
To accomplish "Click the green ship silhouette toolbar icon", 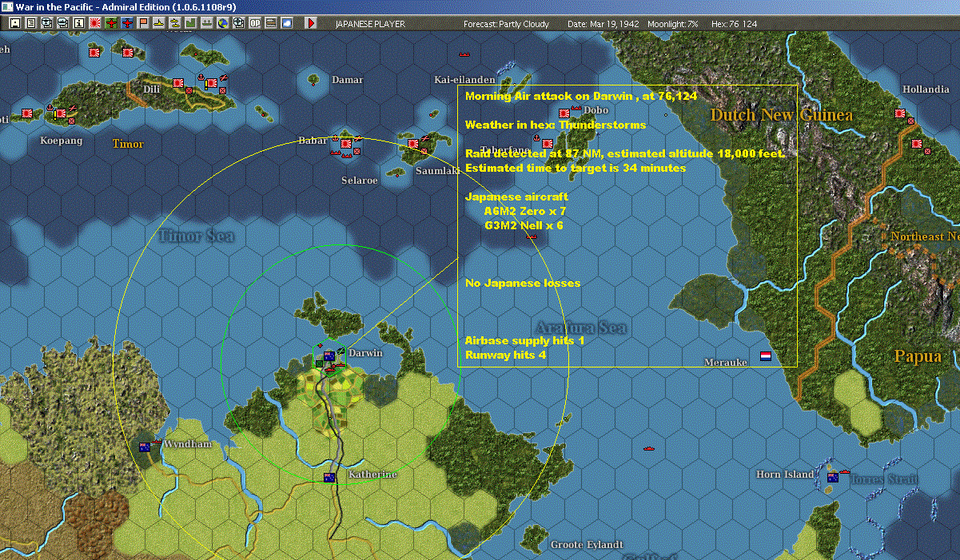I will [206, 23].
